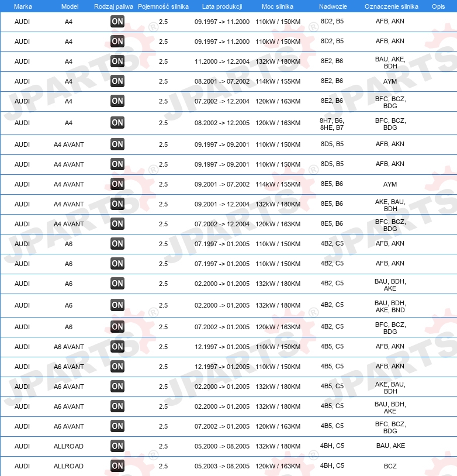The image size is (457, 476).
Task: Select A4 AVANT model in 07.2002 -> 12.2004 row
Action: pyautogui.click(x=68, y=224)
